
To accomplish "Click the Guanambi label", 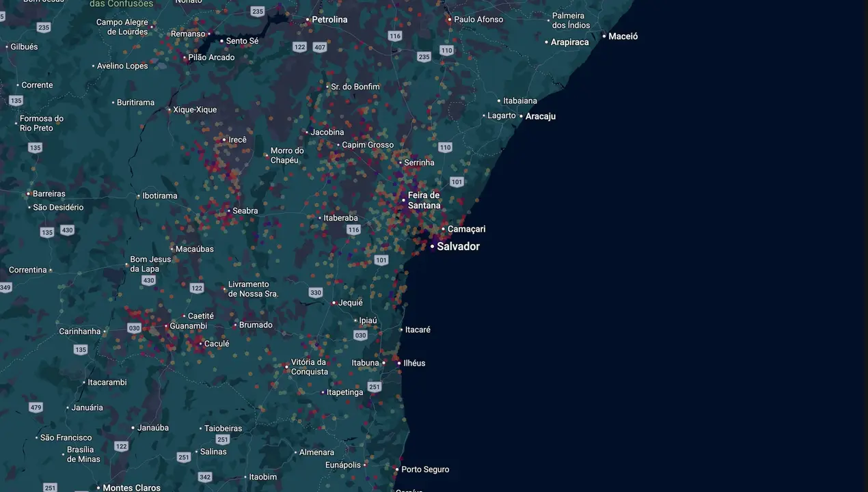I will coord(188,326).
